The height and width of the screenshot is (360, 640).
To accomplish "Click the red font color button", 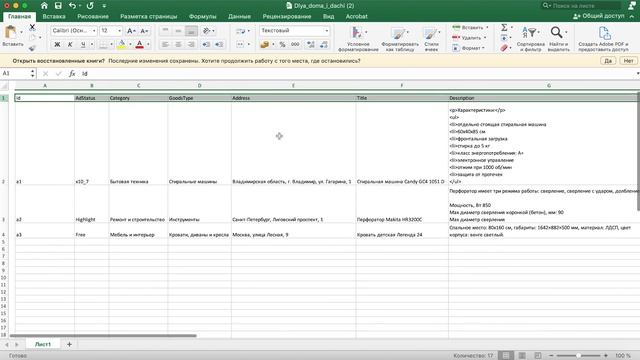I will [x=140, y=44].
